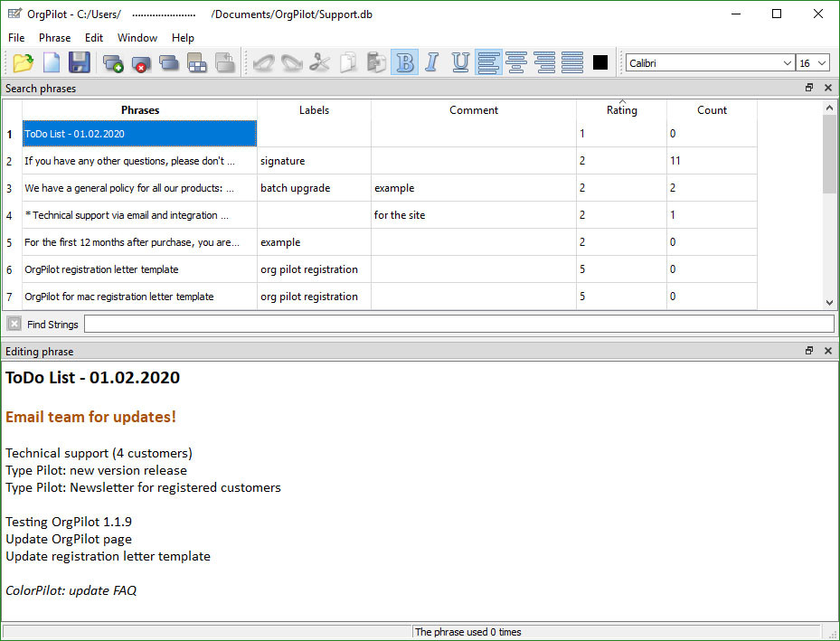The height and width of the screenshot is (641, 840).
Task: Open the Edit menu
Action: [94, 37]
